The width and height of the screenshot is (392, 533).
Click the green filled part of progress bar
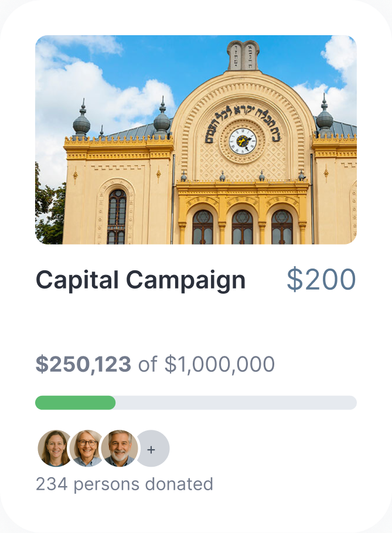tap(75, 403)
